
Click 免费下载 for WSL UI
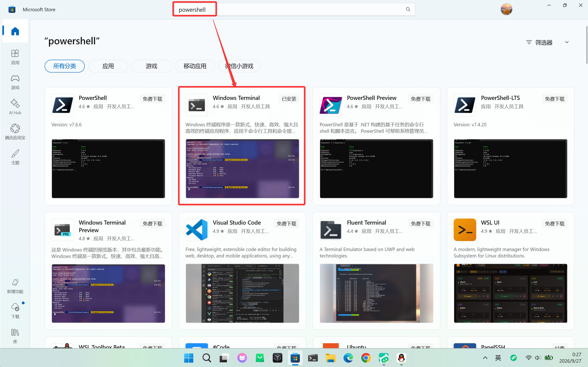coord(554,223)
